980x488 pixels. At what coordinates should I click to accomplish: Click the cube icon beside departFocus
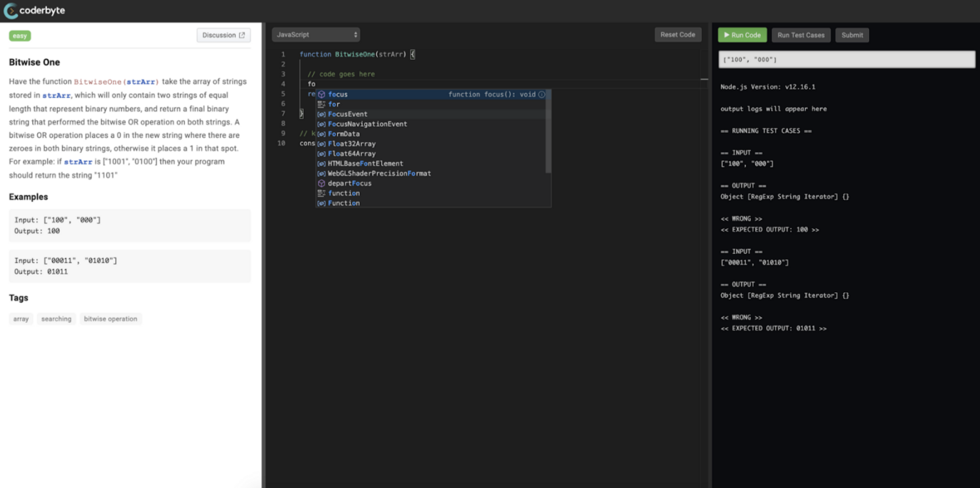click(x=322, y=184)
